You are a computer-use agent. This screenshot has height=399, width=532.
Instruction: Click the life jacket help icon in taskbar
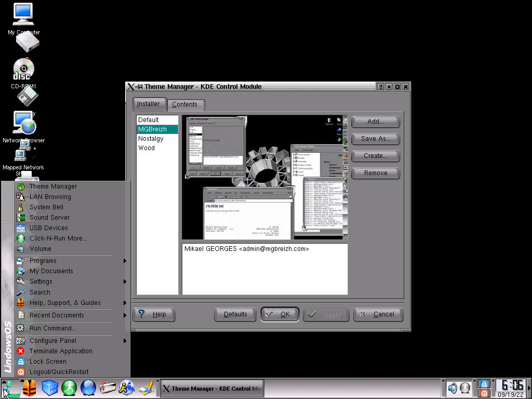coord(29,388)
